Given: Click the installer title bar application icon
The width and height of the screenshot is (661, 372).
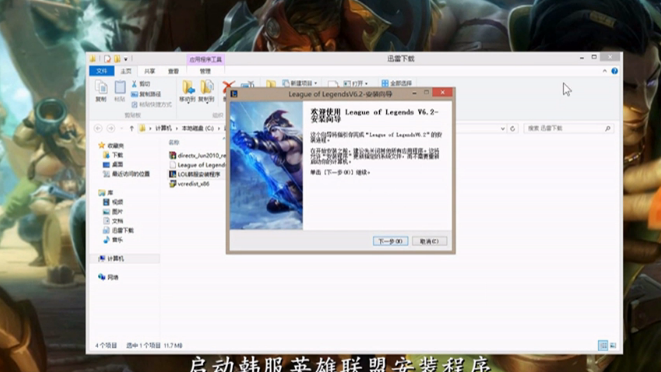Looking at the screenshot, I should pos(234,94).
